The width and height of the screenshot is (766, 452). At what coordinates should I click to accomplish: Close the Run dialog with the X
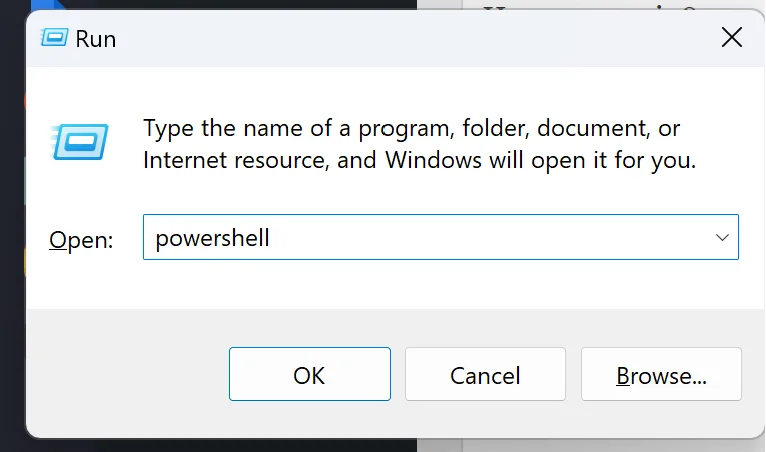click(x=732, y=38)
